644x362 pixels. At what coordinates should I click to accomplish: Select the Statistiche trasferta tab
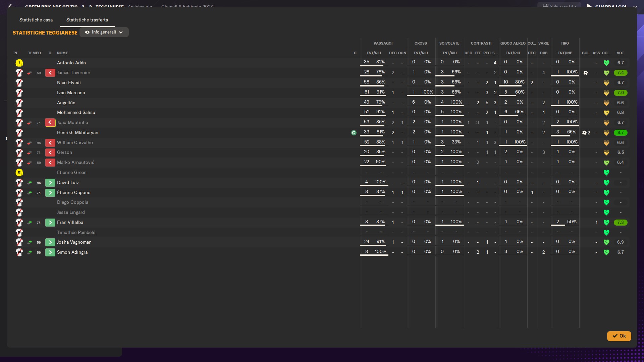[87, 20]
